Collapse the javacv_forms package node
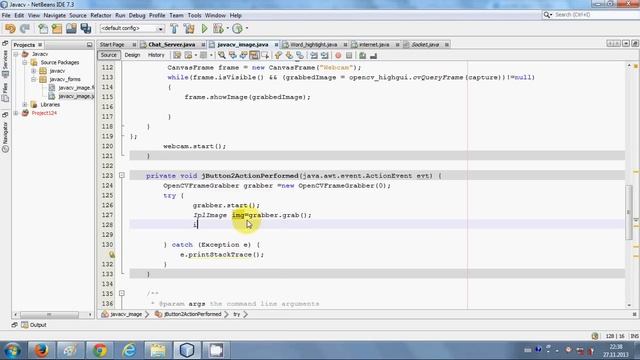Viewport: 640px width, 360px height. click(34, 79)
